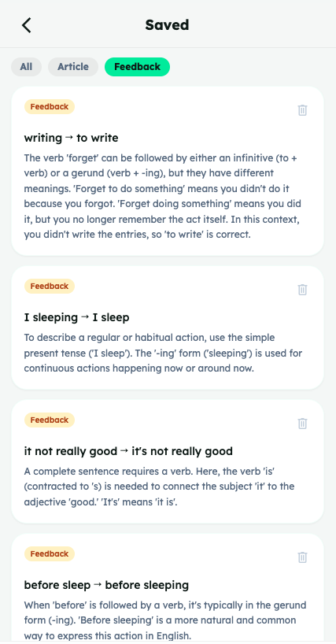This screenshot has width=336, height=644.
Task: Select the Feedback filter tab
Action: click(137, 67)
